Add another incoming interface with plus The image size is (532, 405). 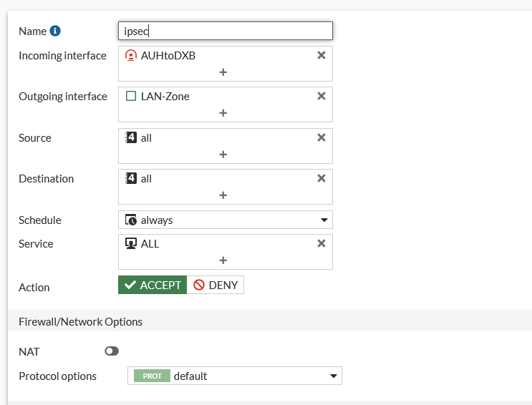[x=223, y=72]
